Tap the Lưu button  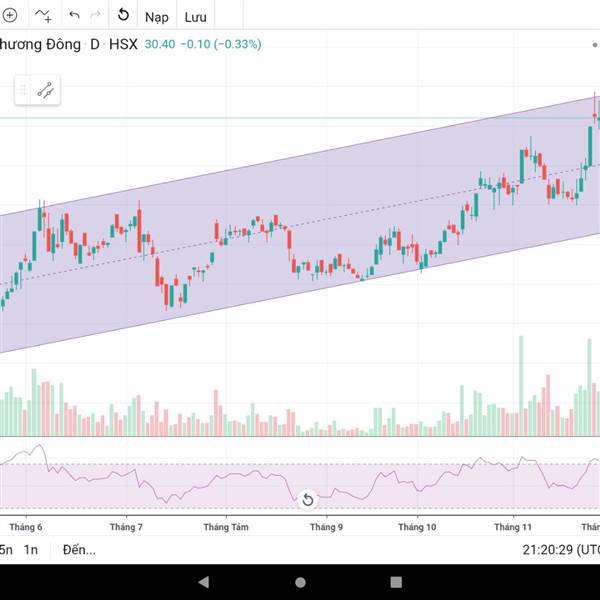(x=196, y=17)
